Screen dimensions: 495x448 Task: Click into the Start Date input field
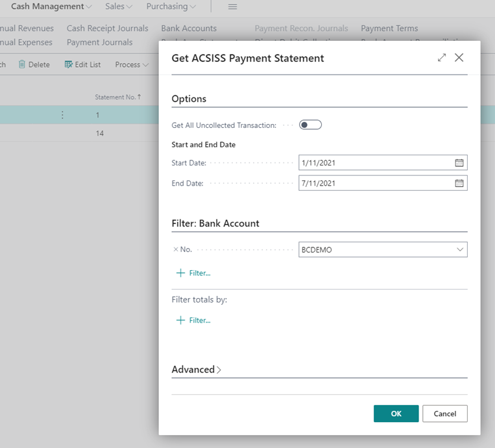click(x=375, y=163)
